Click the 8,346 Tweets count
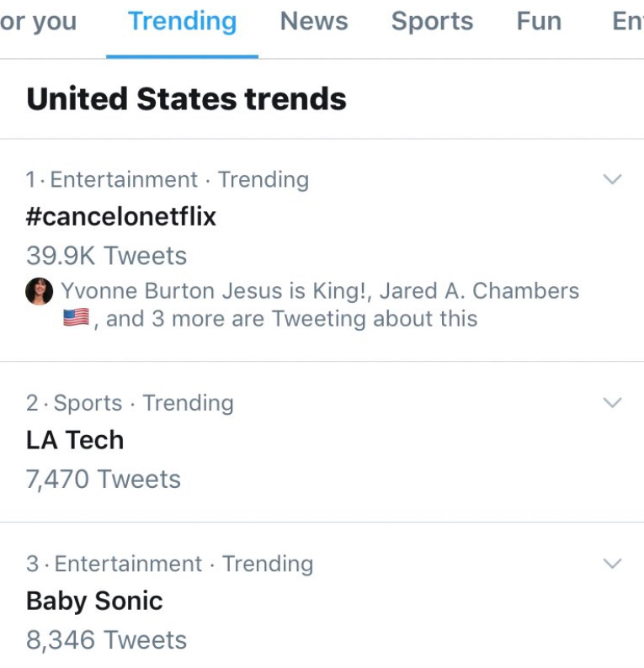This screenshot has width=644, height=668. (x=107, y=640)
